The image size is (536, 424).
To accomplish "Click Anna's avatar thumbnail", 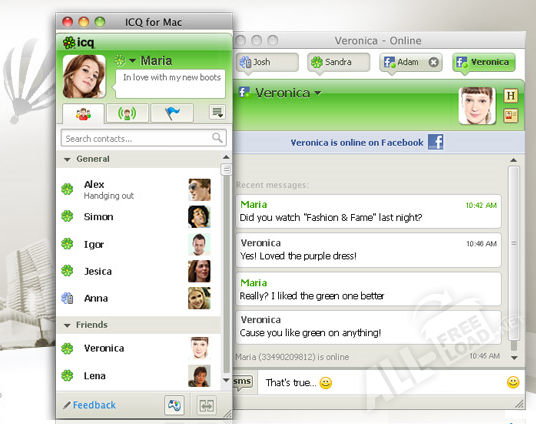I will click(x=199, y=298).
